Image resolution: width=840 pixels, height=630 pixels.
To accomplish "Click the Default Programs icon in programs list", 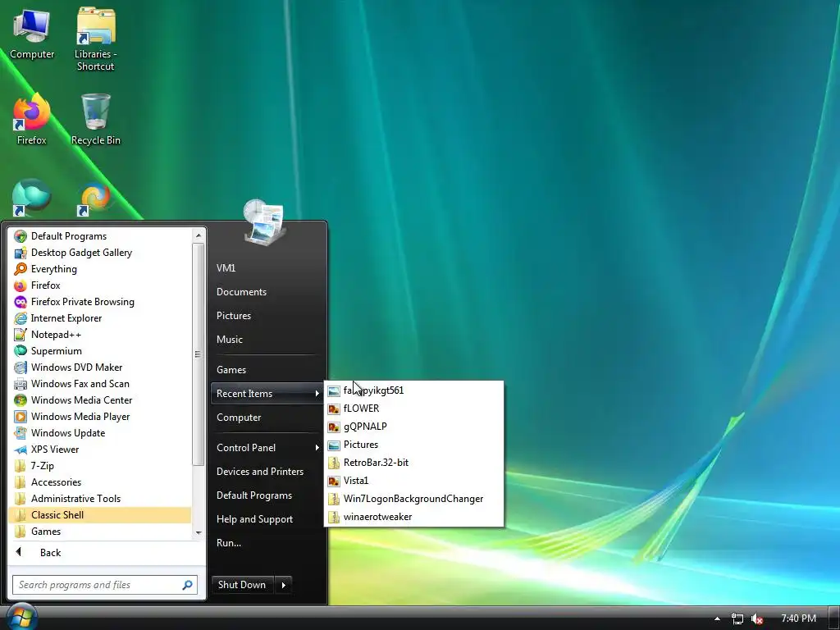I will tap(21, 236).
